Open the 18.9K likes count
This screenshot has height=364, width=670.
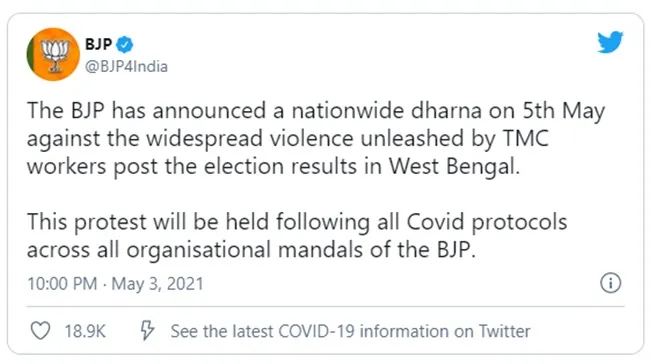[85, 331]
